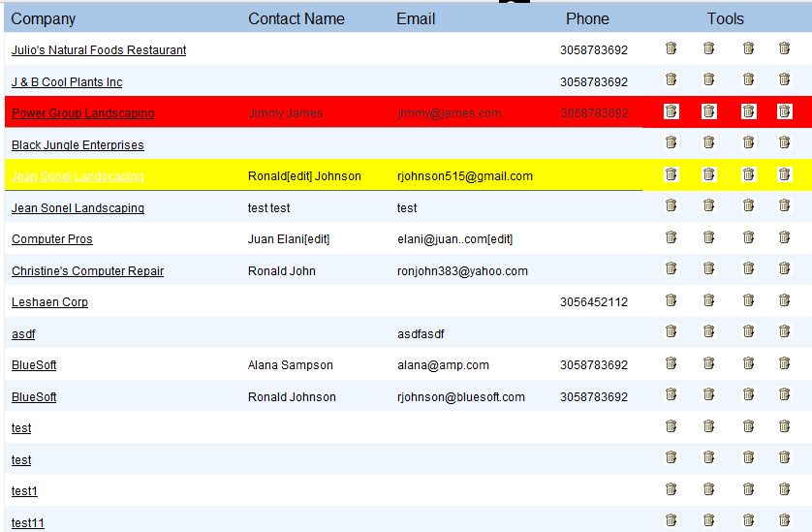Open Leshaen Corp company link
Viewport: 812px width, 532px height.
point(49,302)
